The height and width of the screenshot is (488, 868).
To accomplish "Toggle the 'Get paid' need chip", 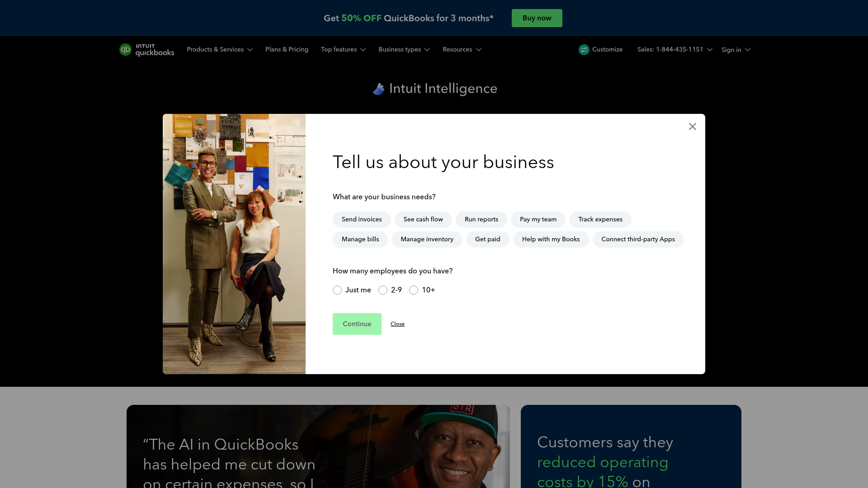I will coord(488,239).
